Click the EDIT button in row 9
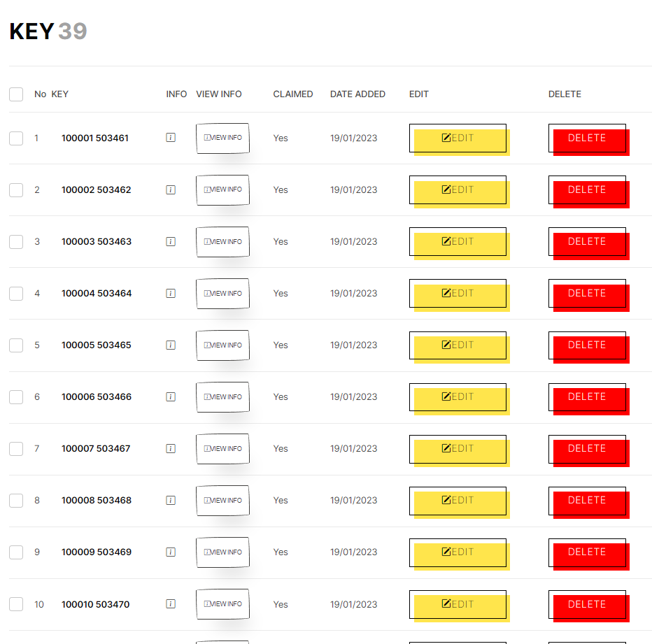Image resolution: width=652 pixels, height=644 pixels. 459,554
